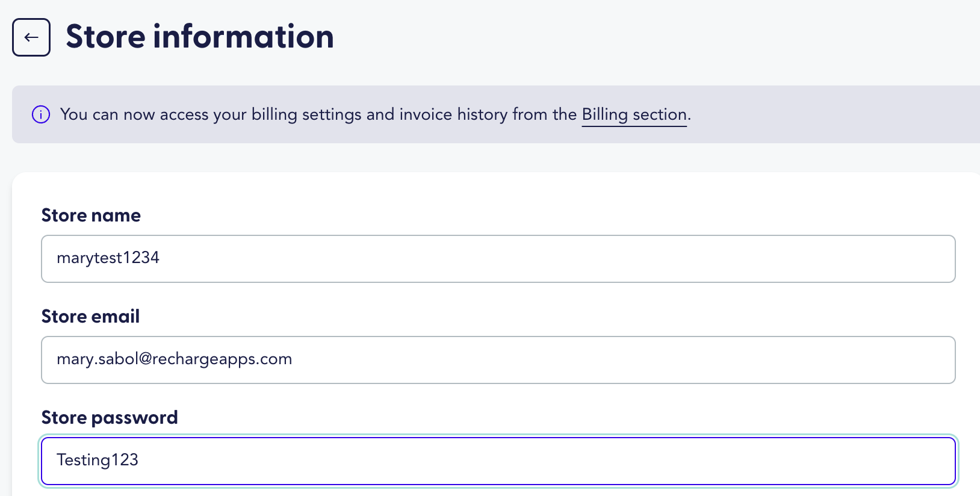Viewport: 980px width, 496px height.
Task: Focus the Store email input field
Action: click(498, 360)
